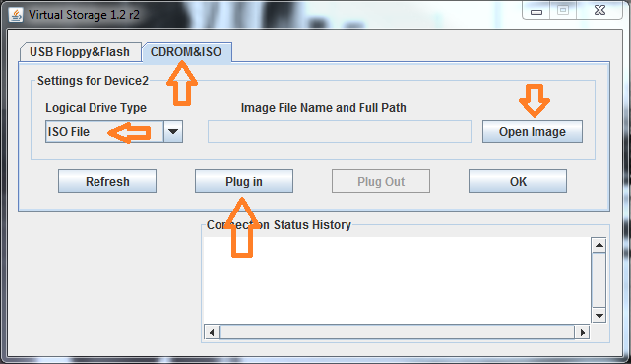Click the horizontal scroll right arrow
This screenshot has height=364, width=631.
[583, 333]
